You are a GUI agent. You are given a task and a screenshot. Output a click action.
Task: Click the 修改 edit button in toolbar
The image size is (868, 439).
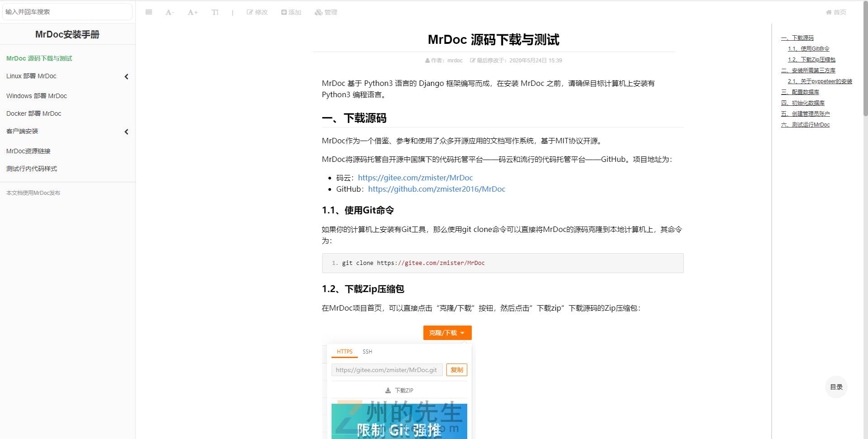click(257, 12)
